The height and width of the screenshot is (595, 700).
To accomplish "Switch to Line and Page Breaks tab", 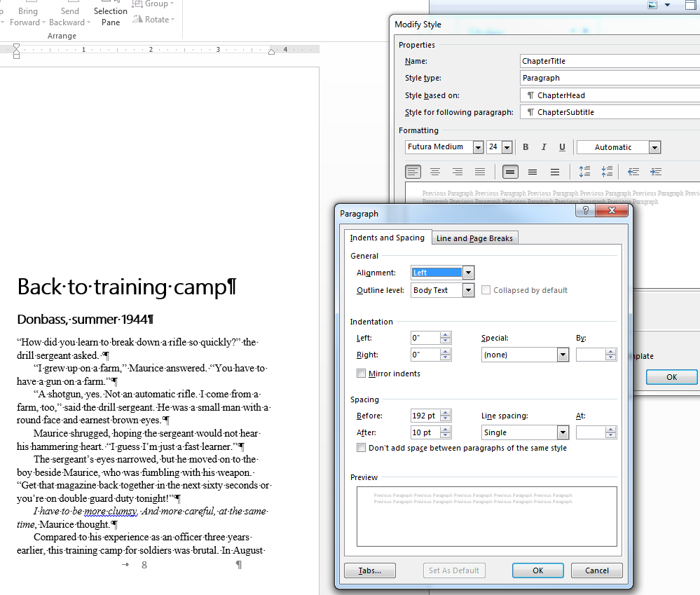I will click(474, 238).
